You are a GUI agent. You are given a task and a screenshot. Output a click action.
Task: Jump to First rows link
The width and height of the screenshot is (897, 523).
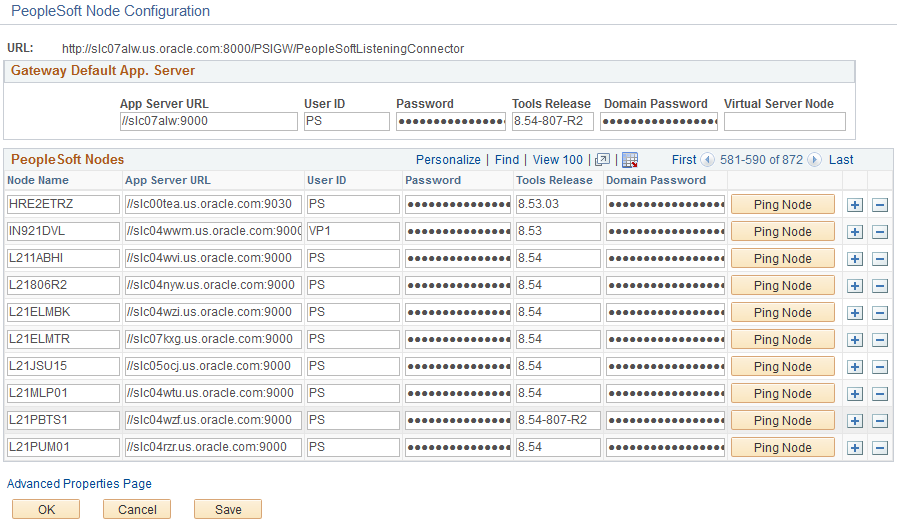click(x=684, y=160)
